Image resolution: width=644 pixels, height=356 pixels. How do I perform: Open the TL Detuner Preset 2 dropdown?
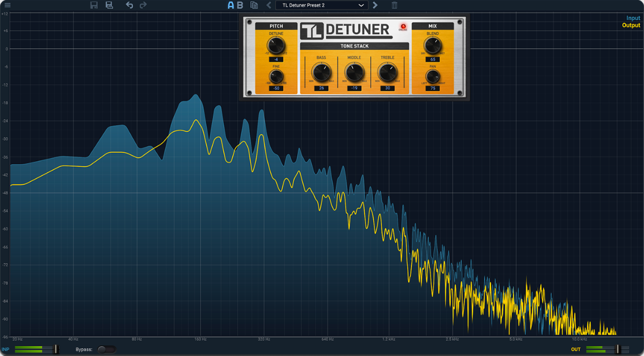[x=322, y=6]
